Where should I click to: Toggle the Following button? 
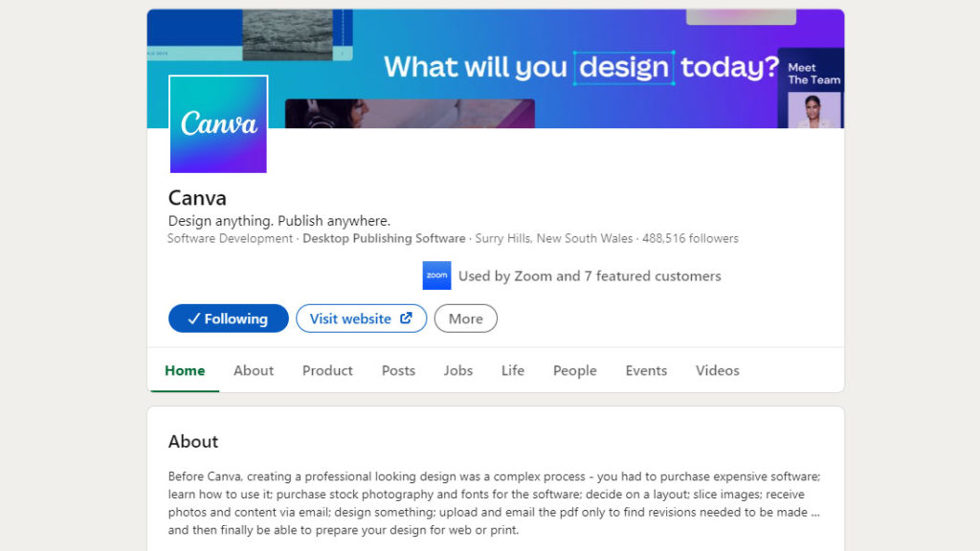[228, 319]
